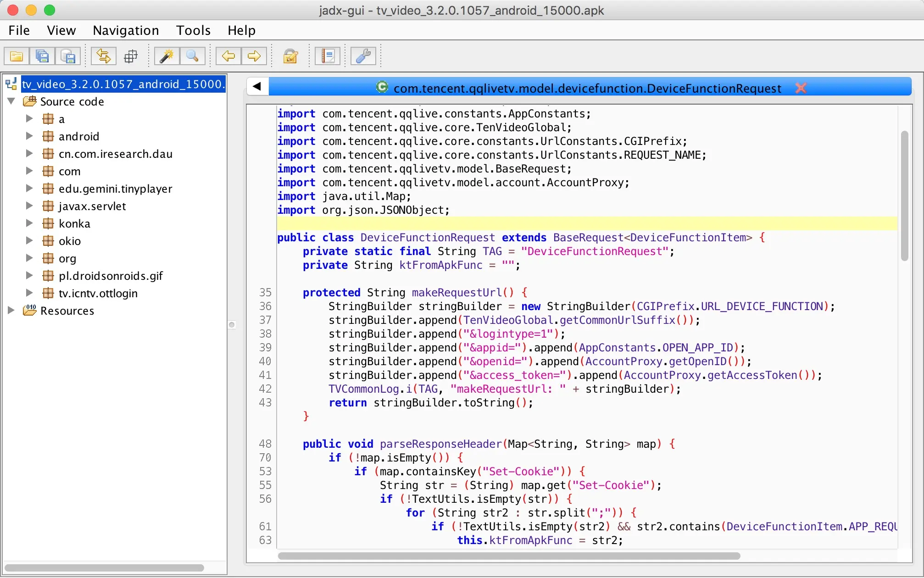
Task: Click the Open file folder icon
Action: [x=17, y=56]
